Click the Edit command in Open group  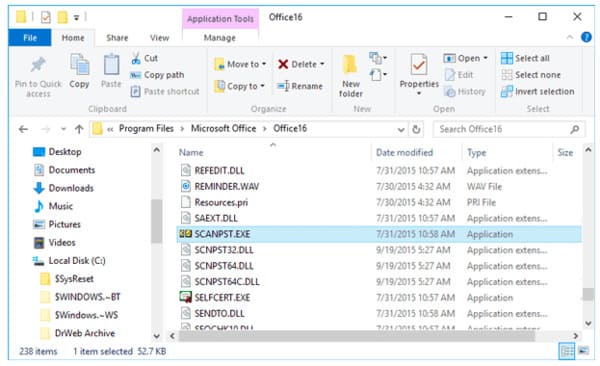tap(459, 75)
